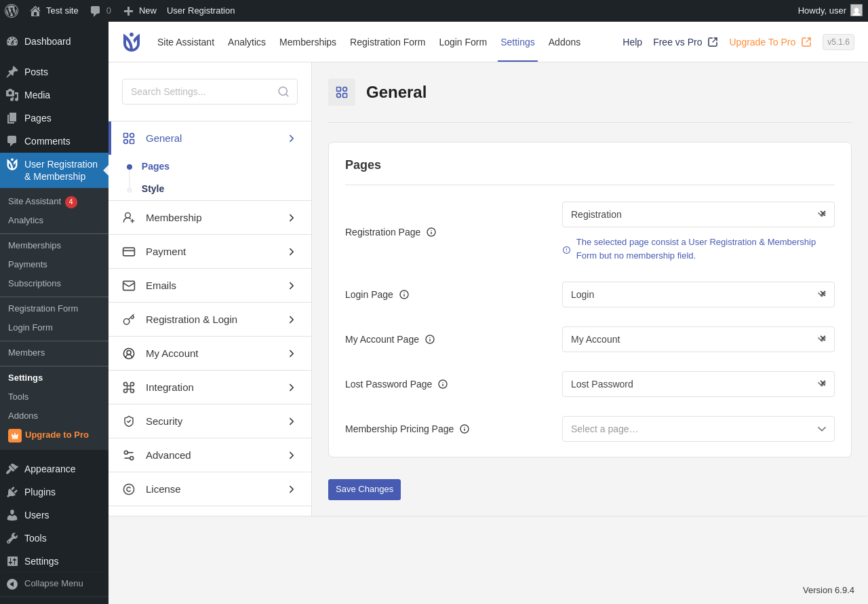Switch to the Login Form tab

coord(463,42)
